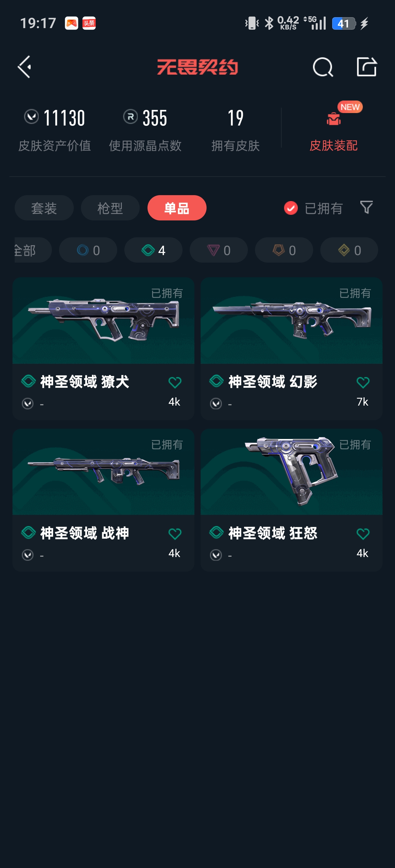Image resolution: width=395 pixels, height=868 pixels.
Task: Open the filter funnel icon
Action: coord(366,207)
